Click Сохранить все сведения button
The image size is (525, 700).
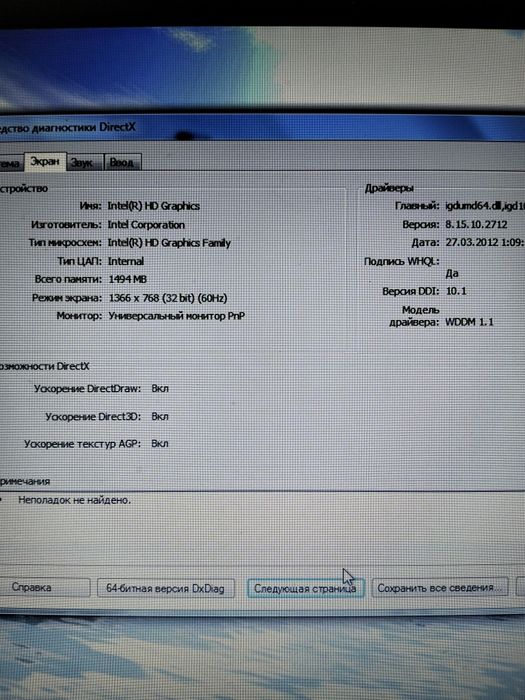click(439, 588)
